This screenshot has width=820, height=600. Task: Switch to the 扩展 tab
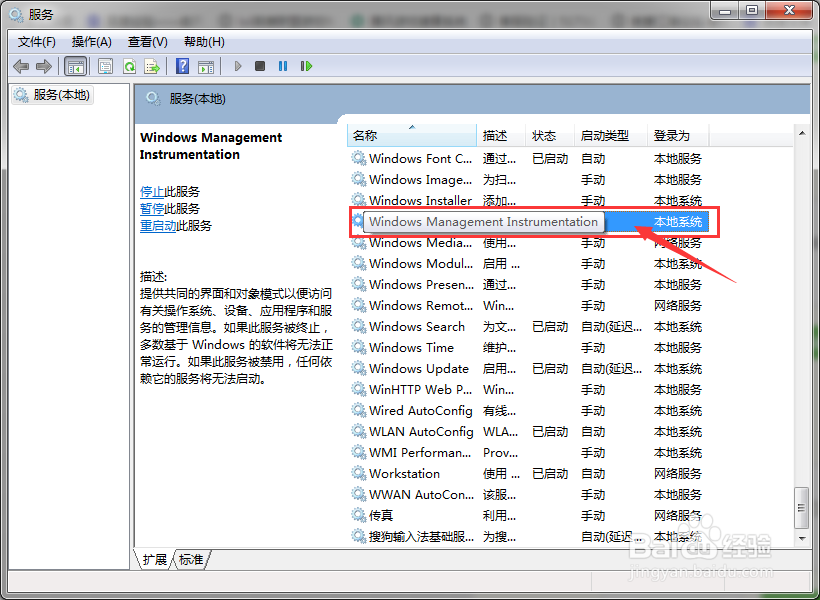[x=154, y=560]
